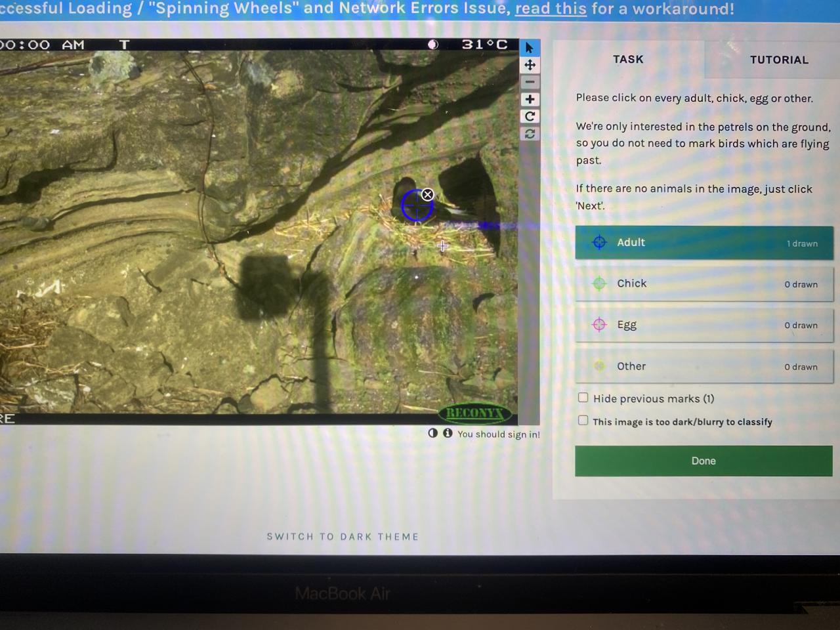Click the pink Egg crosshair icon
Image resolution: width=840 pixels, height=630 pixels.
599,325
